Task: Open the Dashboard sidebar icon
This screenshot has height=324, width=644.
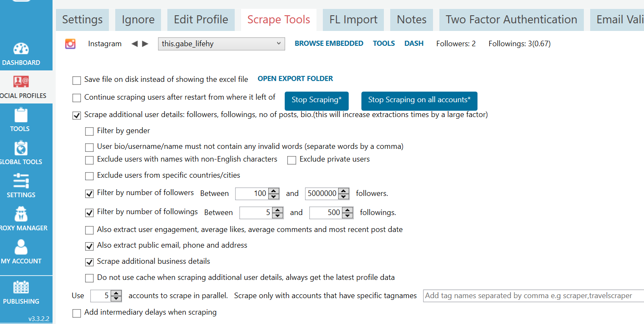Action: tap(21, 49)
